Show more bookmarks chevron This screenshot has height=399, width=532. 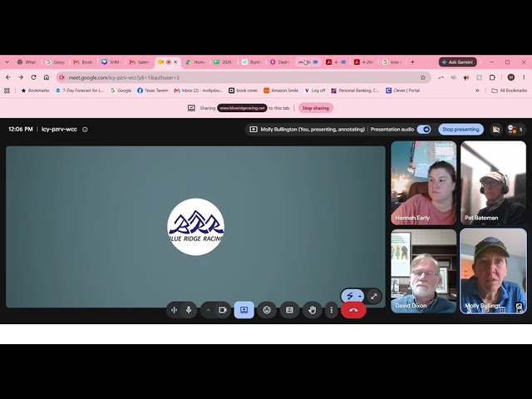pyautogui.click(x=477, y=91)
